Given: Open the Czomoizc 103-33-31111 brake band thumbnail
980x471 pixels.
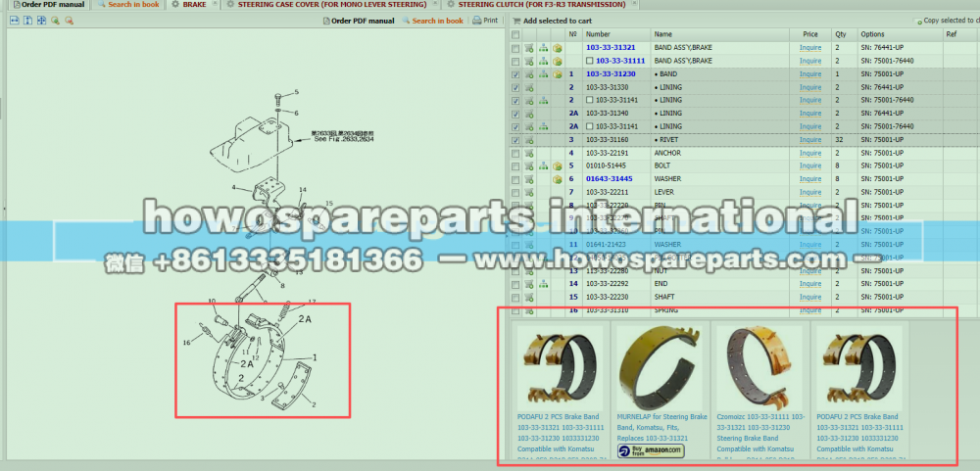Looking at the screenshot, I should [759, 367].
